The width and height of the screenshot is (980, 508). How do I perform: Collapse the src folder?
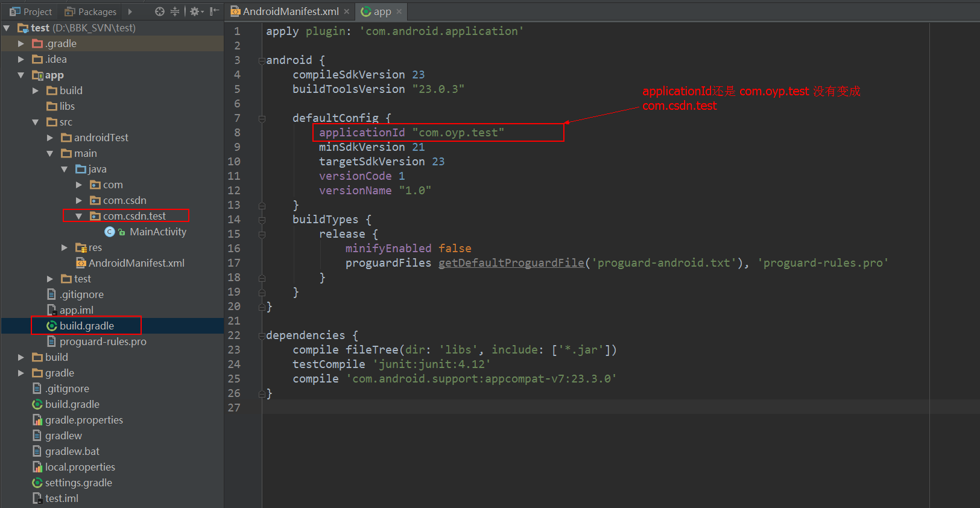(36, 122)
